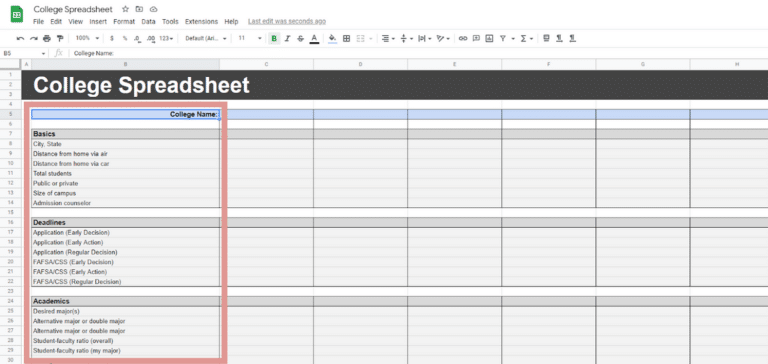Open horizontal align dropdown

click(x=388, y=38)
